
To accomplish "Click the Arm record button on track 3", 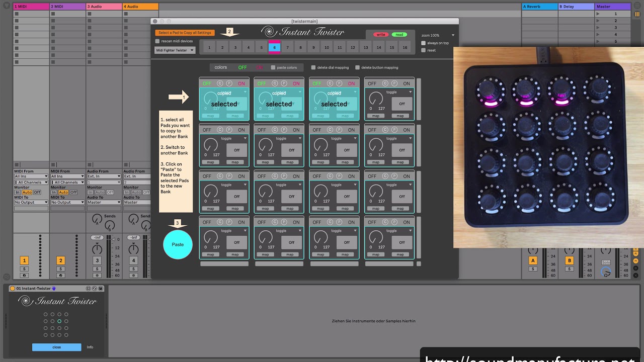I will point(97,275).
